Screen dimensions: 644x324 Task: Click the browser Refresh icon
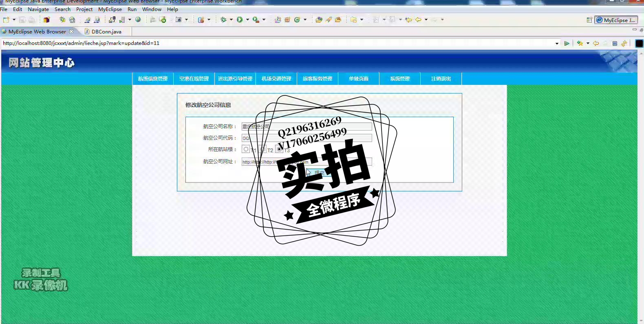(x=624, y=43)
